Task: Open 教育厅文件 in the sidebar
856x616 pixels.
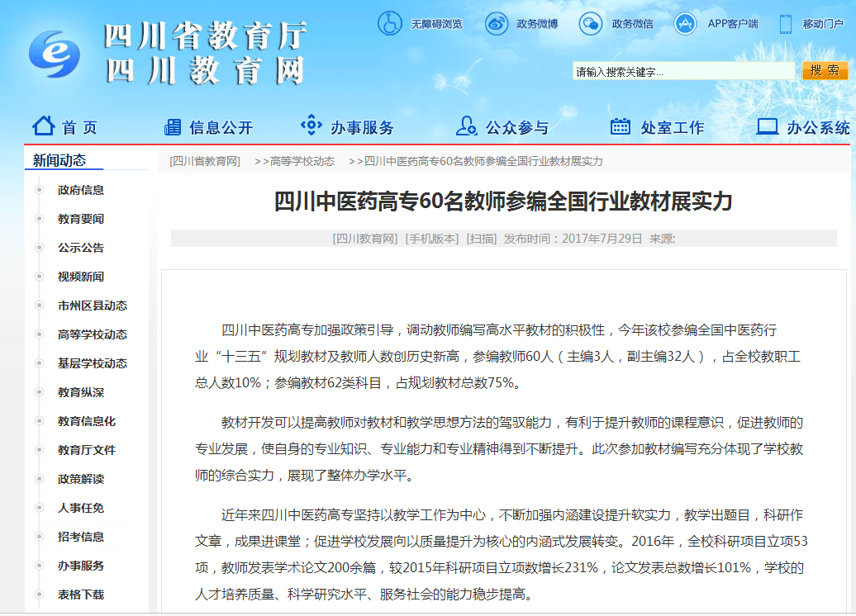Action: 86,450
